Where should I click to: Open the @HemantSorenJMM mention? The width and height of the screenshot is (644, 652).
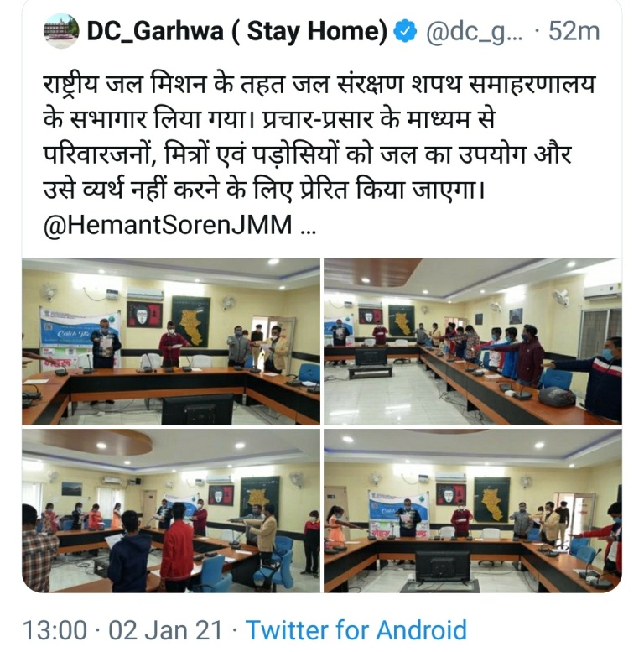(168, 225)
